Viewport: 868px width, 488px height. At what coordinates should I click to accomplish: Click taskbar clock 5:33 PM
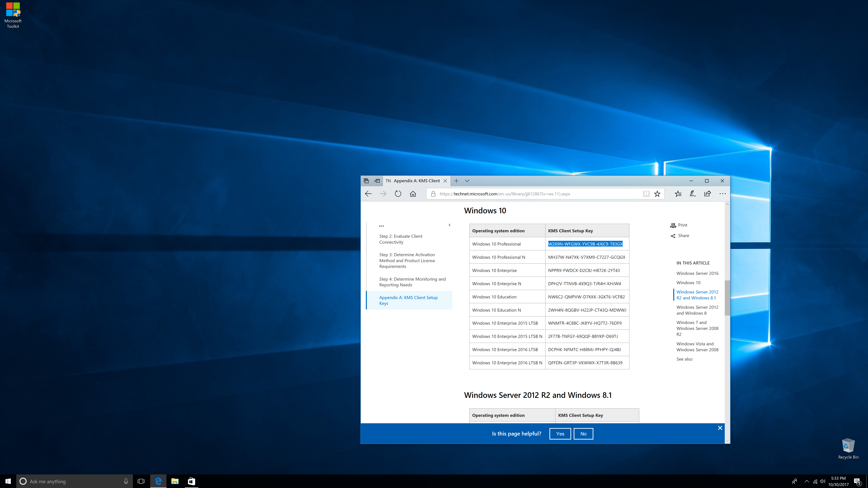[838, 481]
